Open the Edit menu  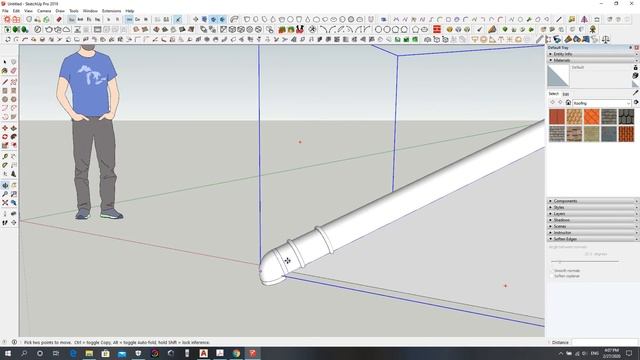16,11
